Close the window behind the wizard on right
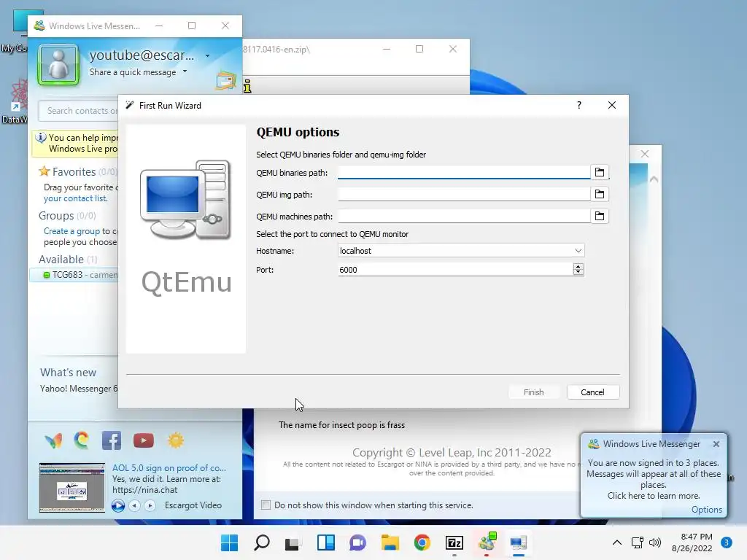Image resolution: width=747 pixels, height=560 pixels. tap(645, 154)
